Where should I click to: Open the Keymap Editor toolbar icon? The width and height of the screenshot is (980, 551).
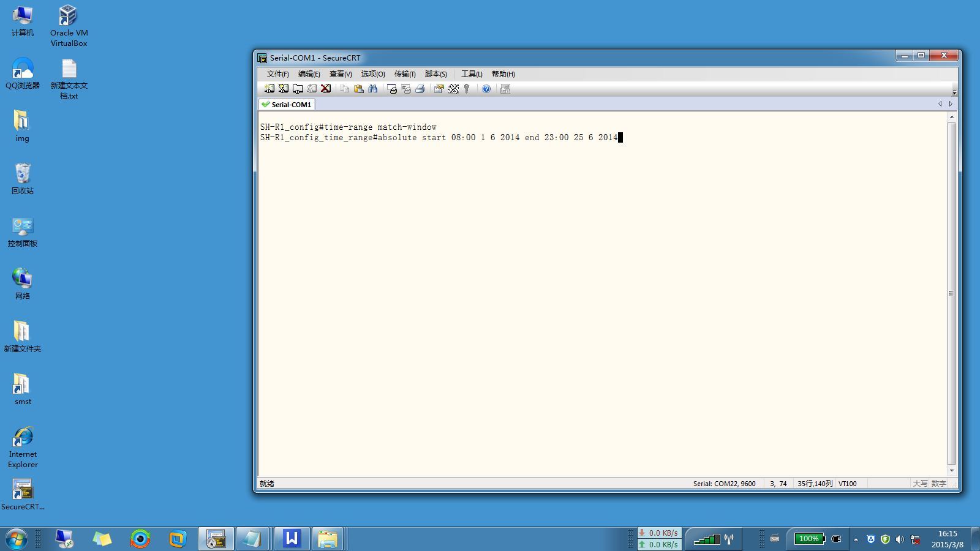(x=453, y=89)
